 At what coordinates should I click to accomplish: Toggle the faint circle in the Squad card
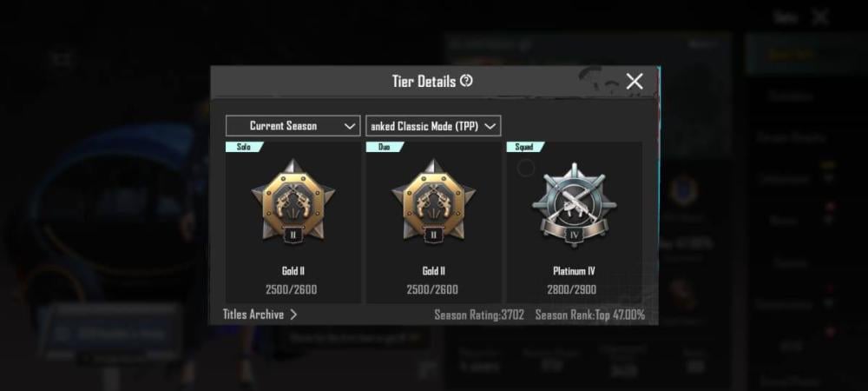[525, 168]
